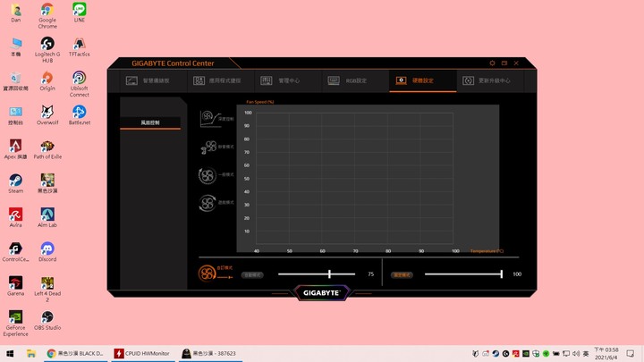Click the NVIDIA icon in system tray
Screen dimensions: 644x362
(526, 353)
